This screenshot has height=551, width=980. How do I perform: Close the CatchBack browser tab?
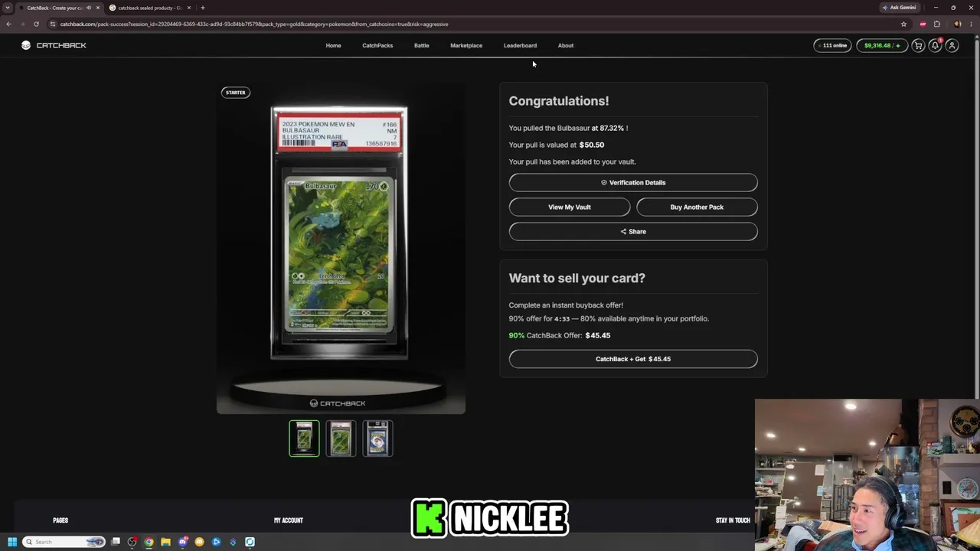(x=97, y=8)
